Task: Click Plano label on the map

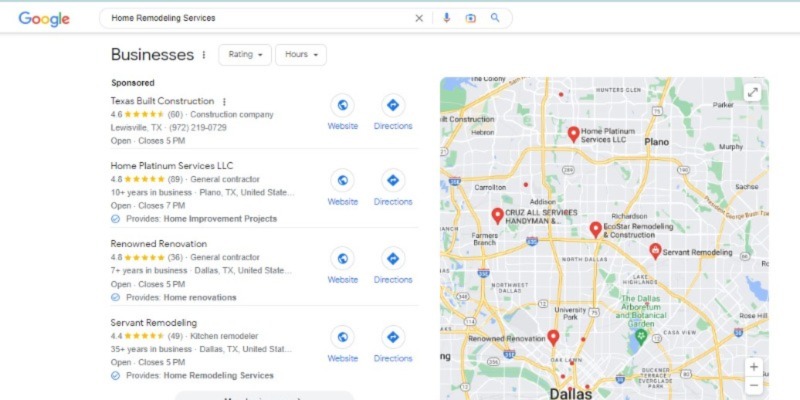Action: 656,142
